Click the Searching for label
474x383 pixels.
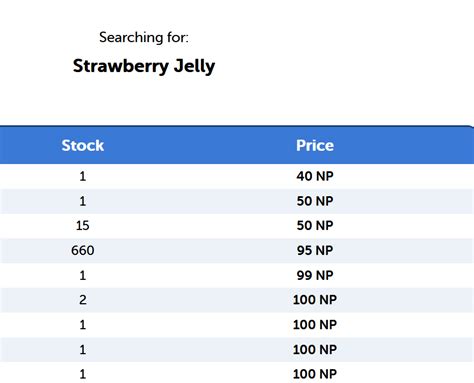pos(144,37)
